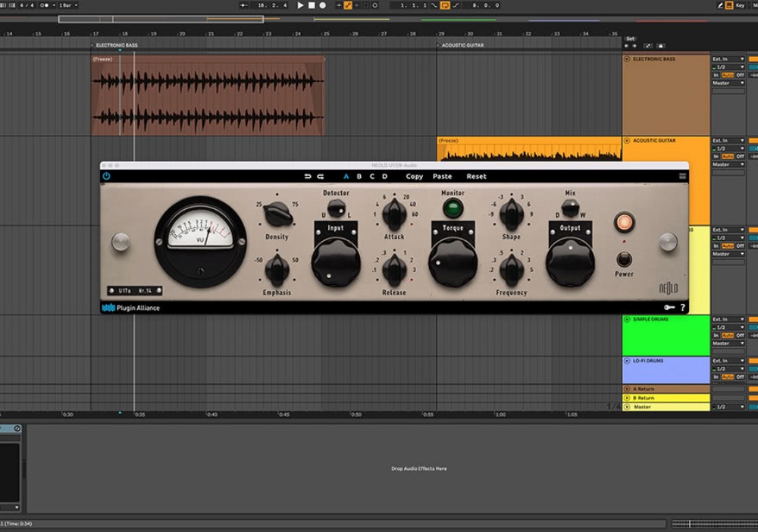This screenshot has width=758, height=532.
Task: Set ACOUSTIC GUITAR monitor to In
Action: 716,157
